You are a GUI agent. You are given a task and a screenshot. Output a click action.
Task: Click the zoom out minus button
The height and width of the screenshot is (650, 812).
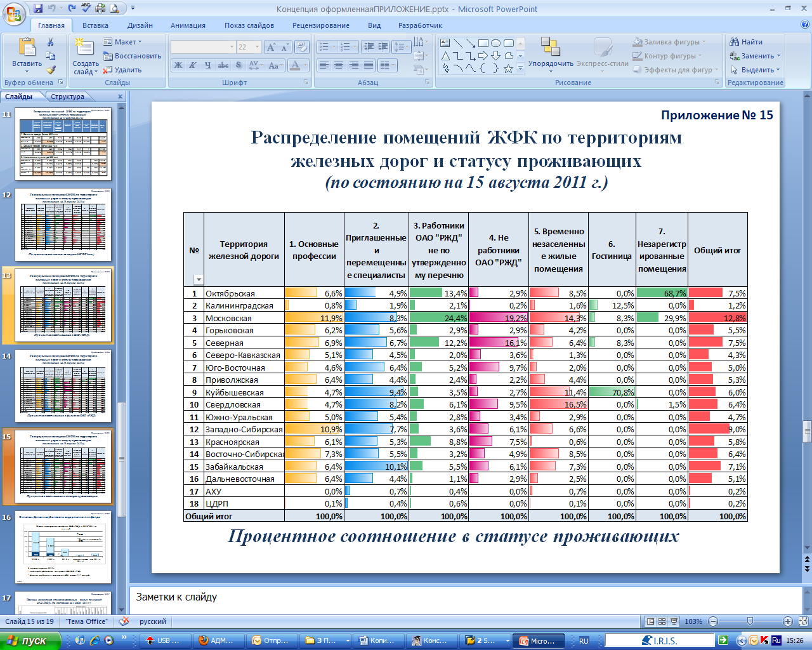[x=713, y=621]
